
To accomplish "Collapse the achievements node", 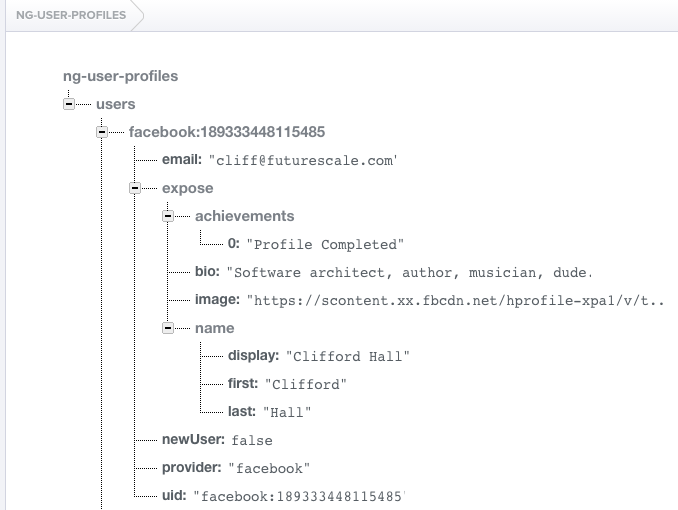I will 168,216.
